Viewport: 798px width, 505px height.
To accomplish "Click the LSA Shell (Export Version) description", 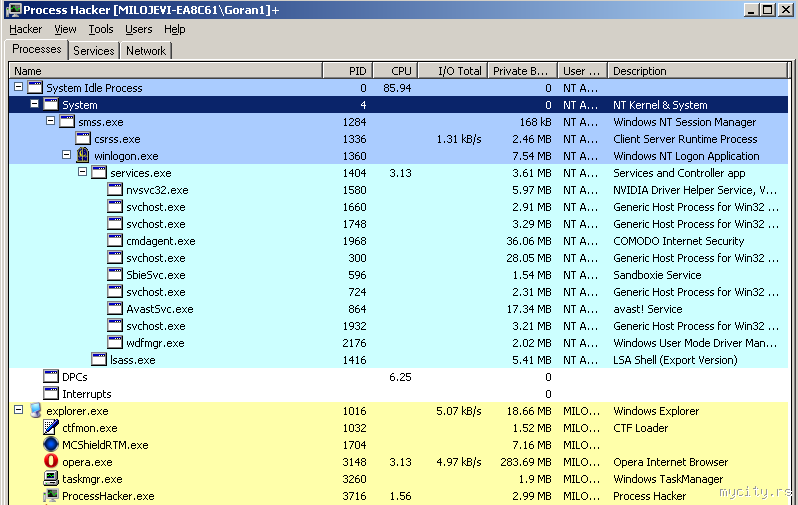I will (675, 360).
